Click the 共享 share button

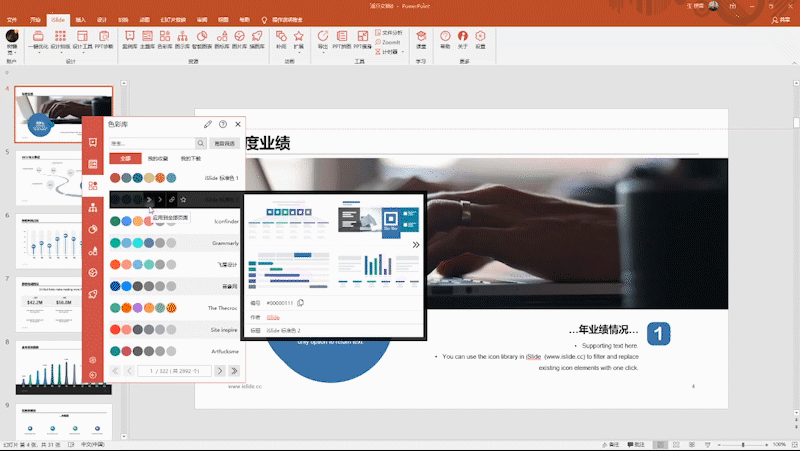click(x=781, y=20)
